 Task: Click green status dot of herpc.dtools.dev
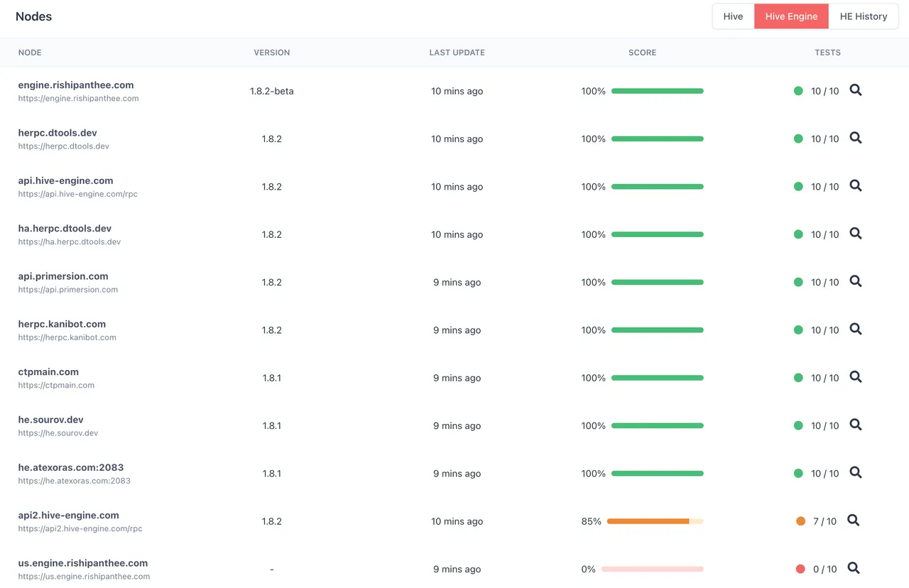(798, 138)
